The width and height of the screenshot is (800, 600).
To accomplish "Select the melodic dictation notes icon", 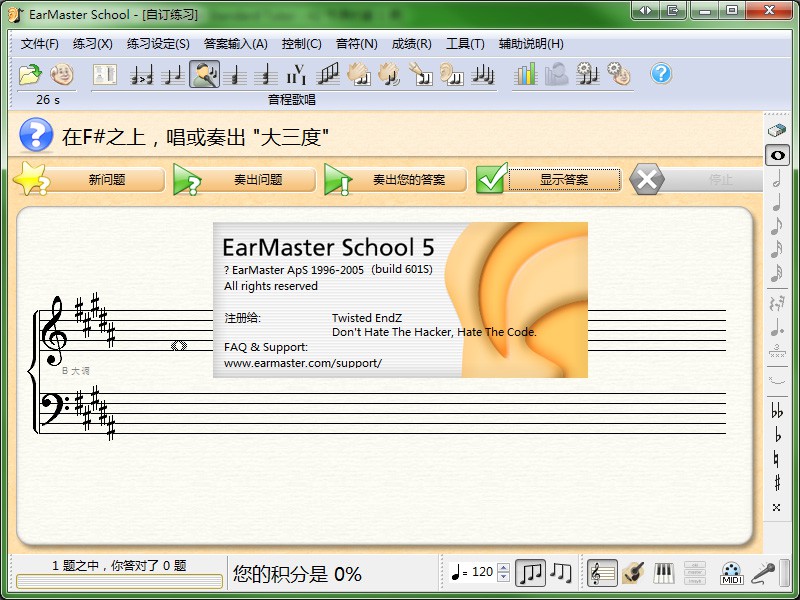I will (x=483, y=75).
